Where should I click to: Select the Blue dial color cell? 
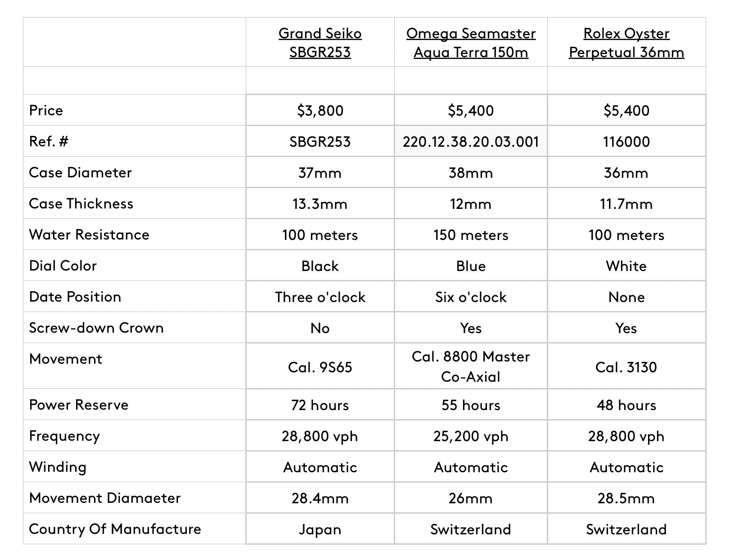click(471, 266)
